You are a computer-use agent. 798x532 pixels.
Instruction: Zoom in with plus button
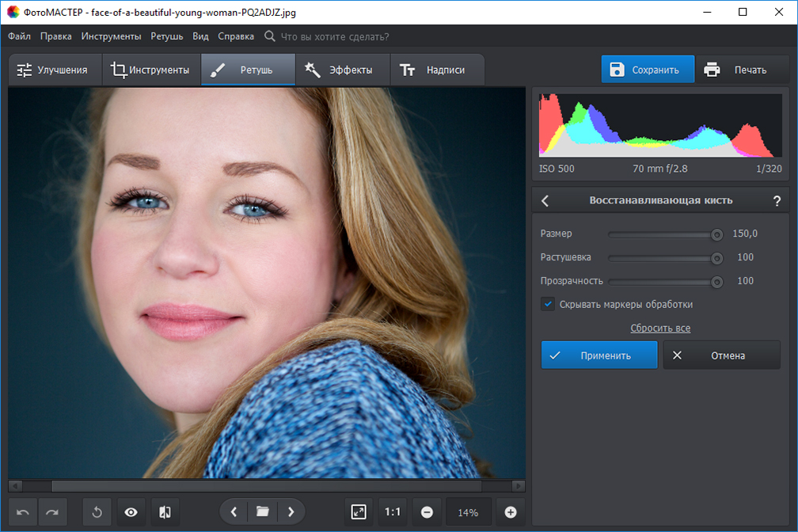[x=511, y=512]
